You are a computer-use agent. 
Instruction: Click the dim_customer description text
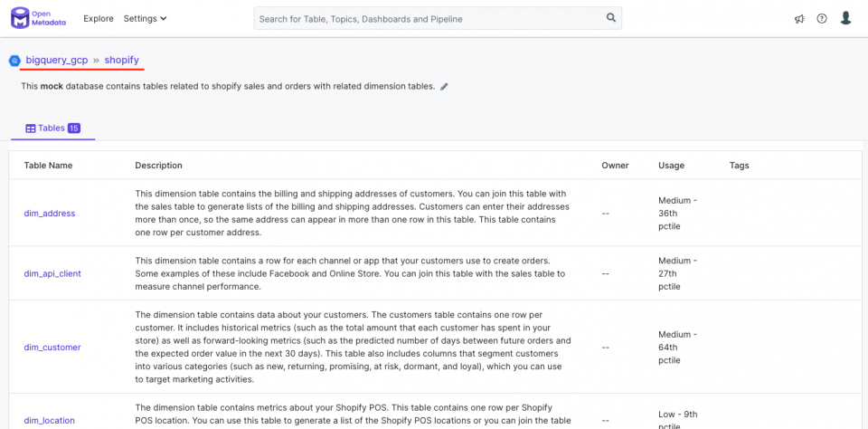[x=353, y=348]
